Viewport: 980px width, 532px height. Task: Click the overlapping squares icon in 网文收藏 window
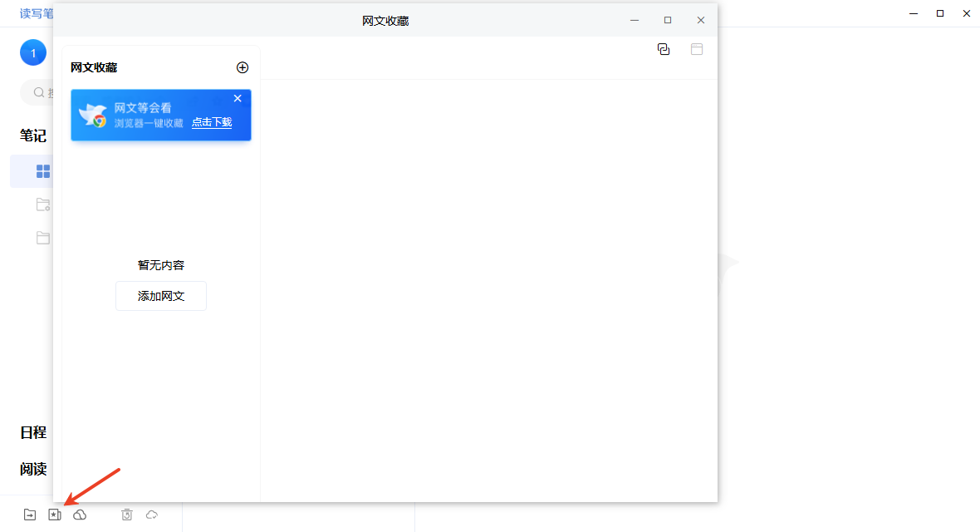tap(664, 49)
